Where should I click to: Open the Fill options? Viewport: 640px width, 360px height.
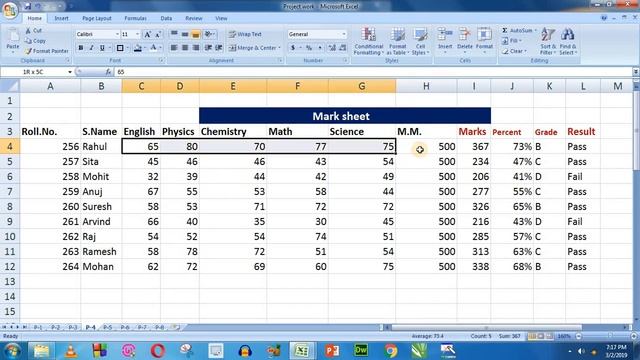[513, 41]
